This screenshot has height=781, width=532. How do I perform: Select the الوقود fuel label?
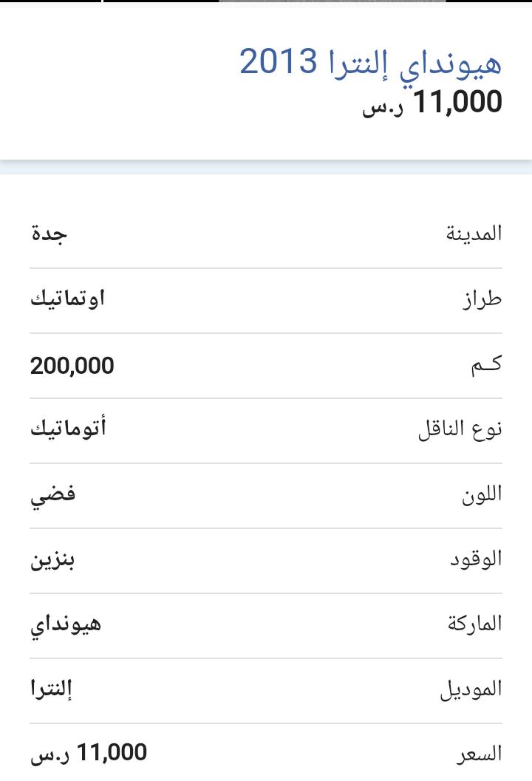476,559
